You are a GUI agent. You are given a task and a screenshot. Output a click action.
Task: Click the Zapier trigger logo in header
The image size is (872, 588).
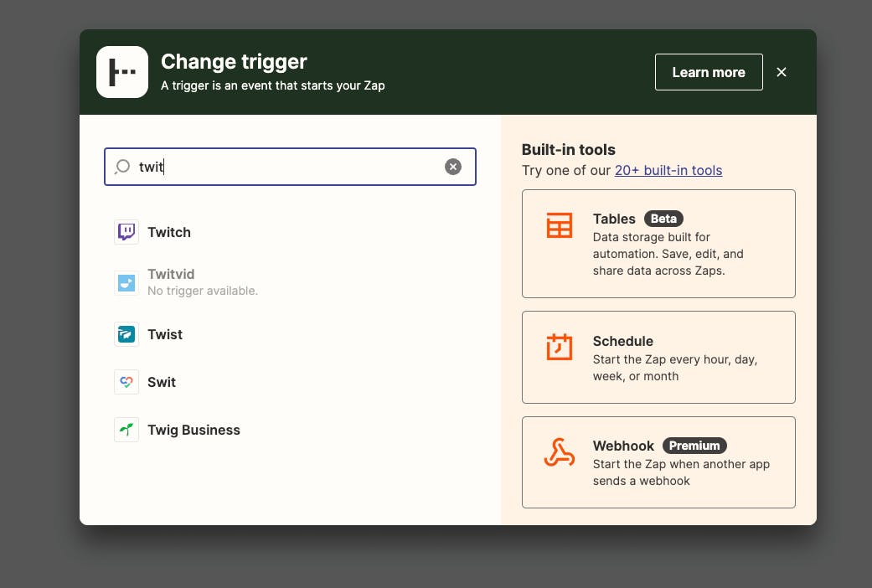tap(122, 72)
